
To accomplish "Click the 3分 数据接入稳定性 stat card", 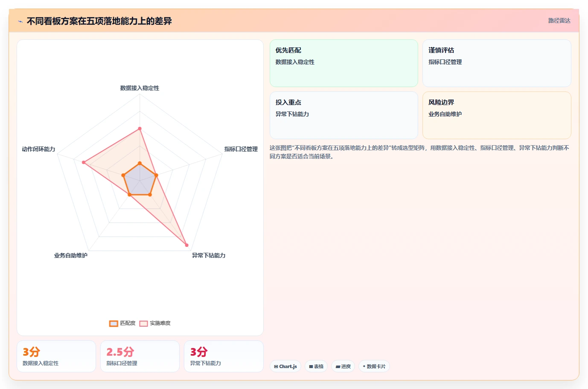I will coord(56,356).
